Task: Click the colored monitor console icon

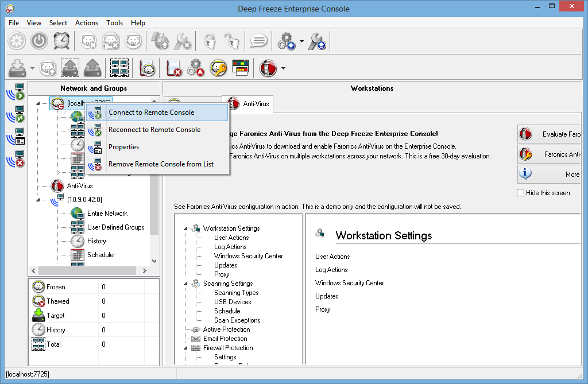Action: pyautogui.click(x=241, y=68)
